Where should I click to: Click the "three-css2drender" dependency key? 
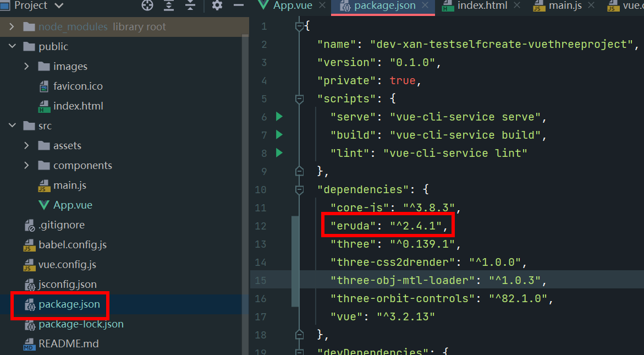(x=393, y=262)
